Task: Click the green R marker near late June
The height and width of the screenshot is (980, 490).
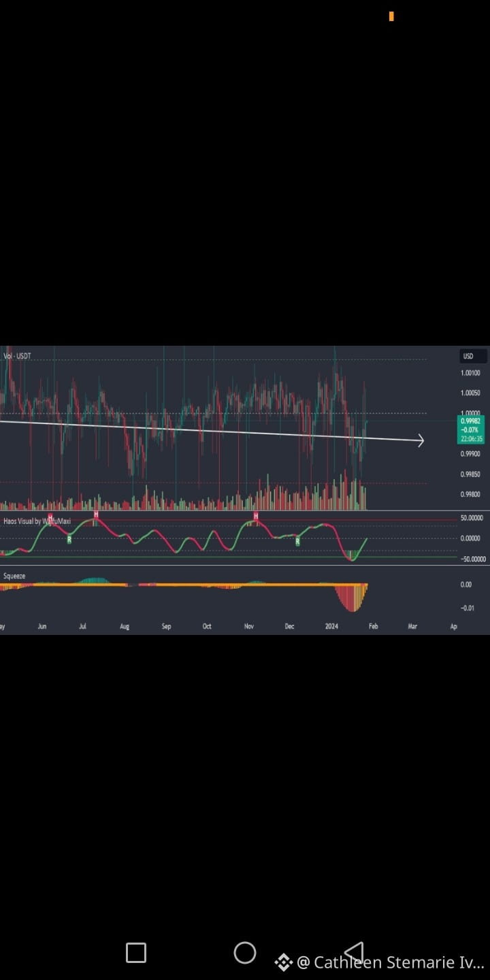Action: 69,539
